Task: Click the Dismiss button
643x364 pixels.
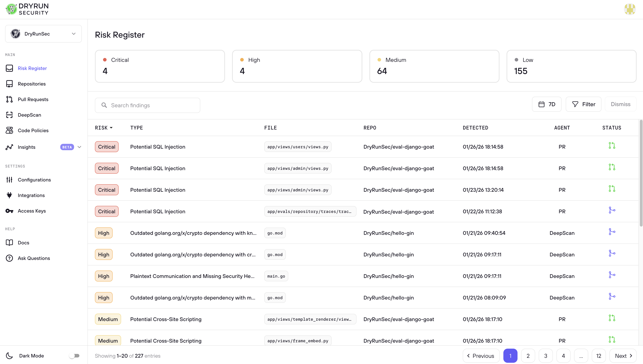Action: pyautogui.click(x=620, y=104)
